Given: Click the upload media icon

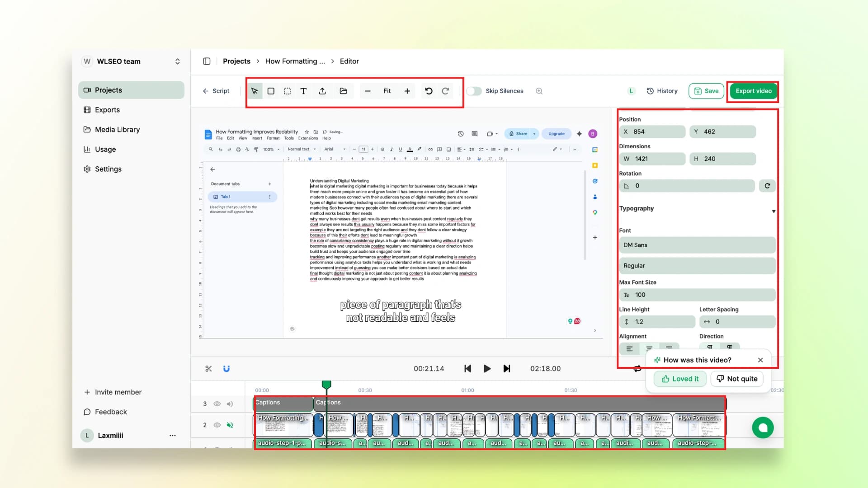Looking at the screenshot, I should (322, 91).
